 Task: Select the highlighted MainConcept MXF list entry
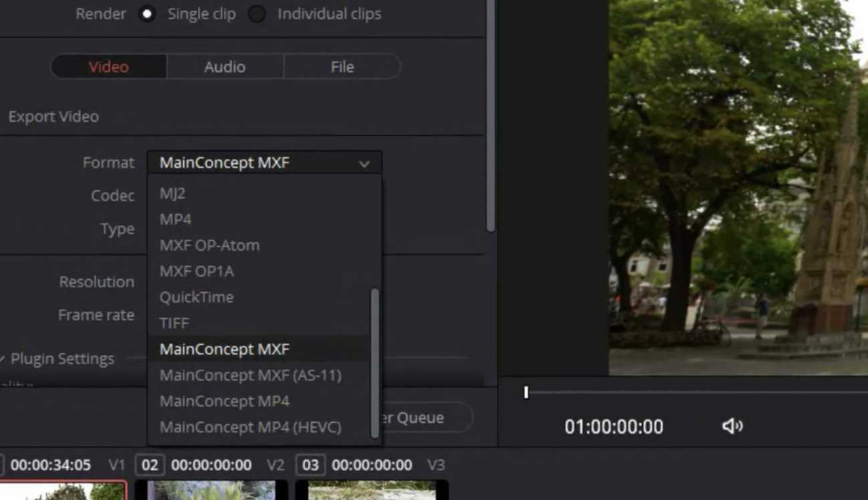coord(259,349)
